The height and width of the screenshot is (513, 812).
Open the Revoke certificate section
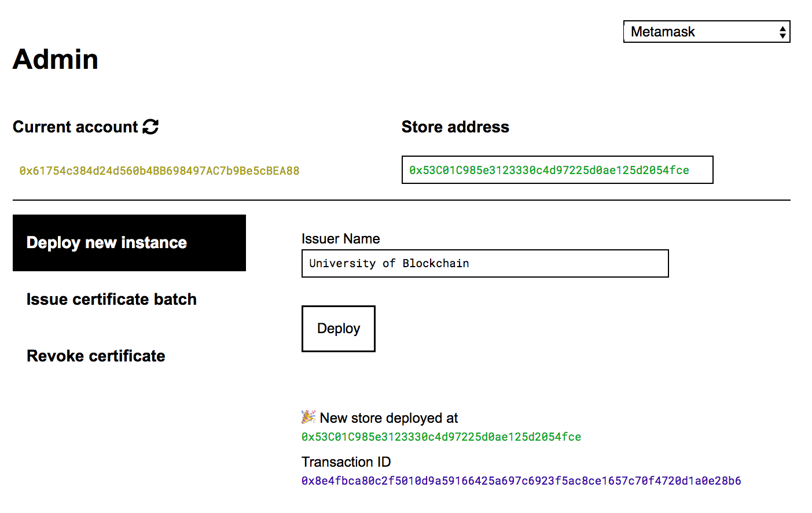click(96, 356)
